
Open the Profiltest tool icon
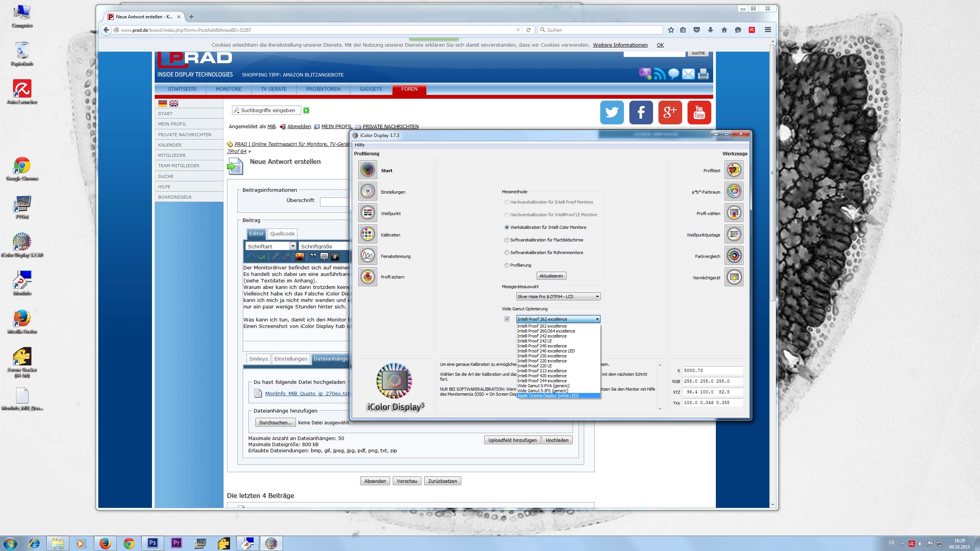pyautogui.click(x=734, y=170)
